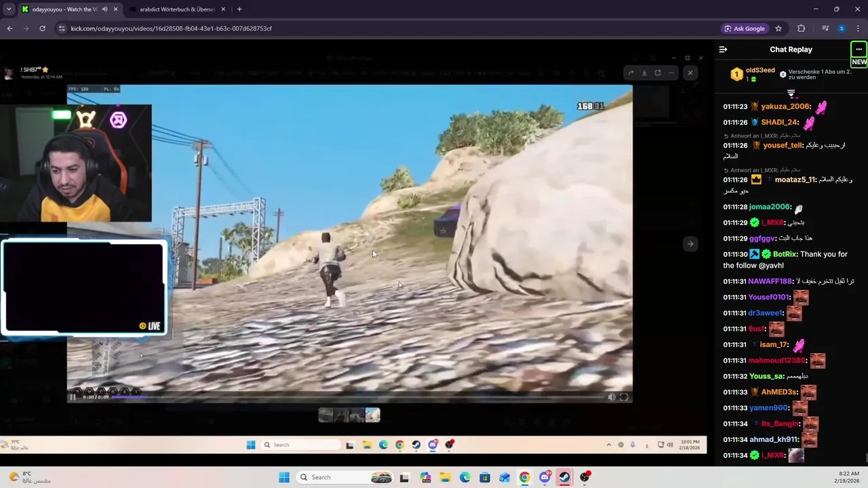Open SHADI_24 chat username

click(x=779, y=123)
